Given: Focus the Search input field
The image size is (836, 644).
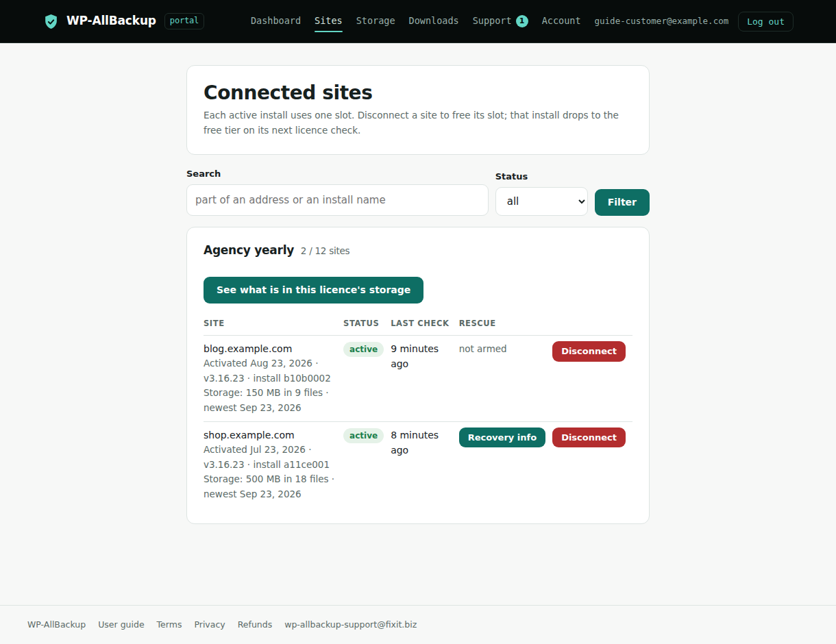Looking at the screenshot, I should (337, 200).
